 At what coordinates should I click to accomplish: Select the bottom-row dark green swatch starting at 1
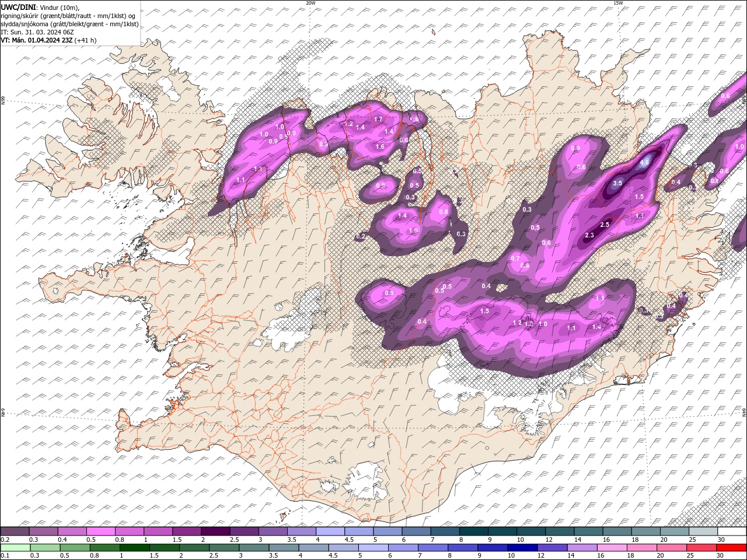pos(134,548)
